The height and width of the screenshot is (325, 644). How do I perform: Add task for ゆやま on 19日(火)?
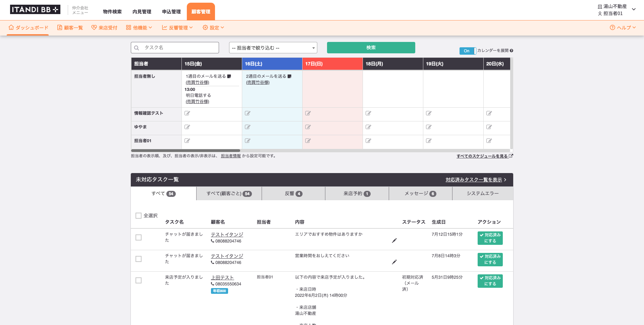(429, 127)
